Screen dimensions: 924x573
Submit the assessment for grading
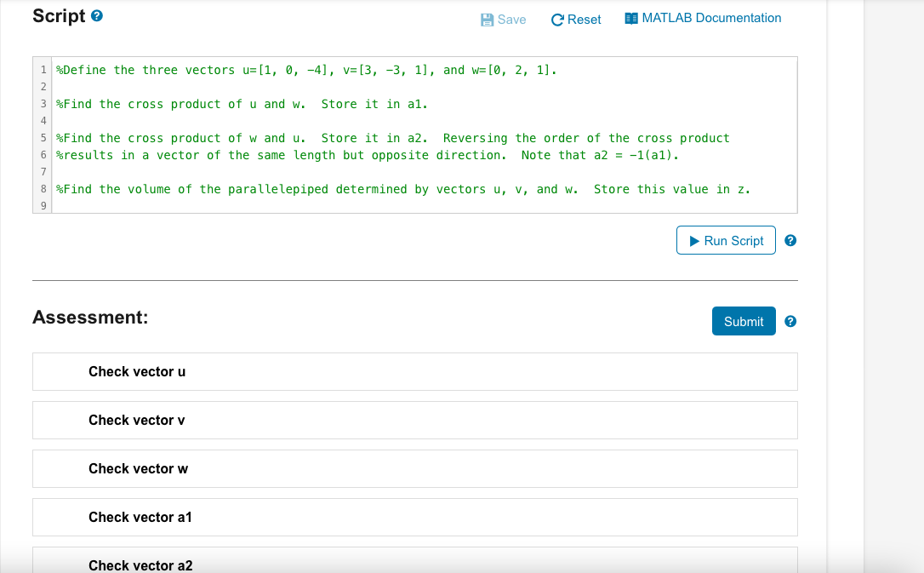743,321
